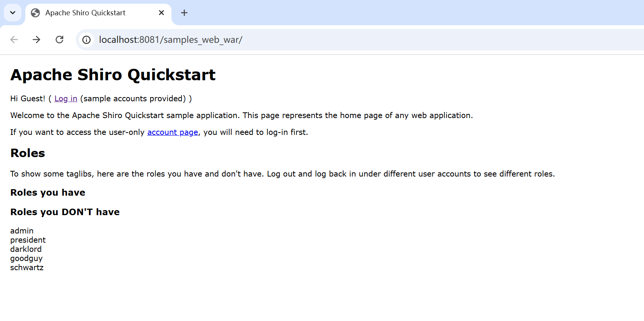Go back to the previous page

point(14,40)
